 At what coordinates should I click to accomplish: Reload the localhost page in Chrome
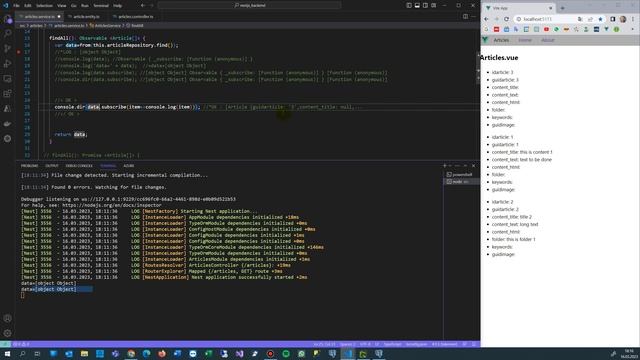pos(507,19)
